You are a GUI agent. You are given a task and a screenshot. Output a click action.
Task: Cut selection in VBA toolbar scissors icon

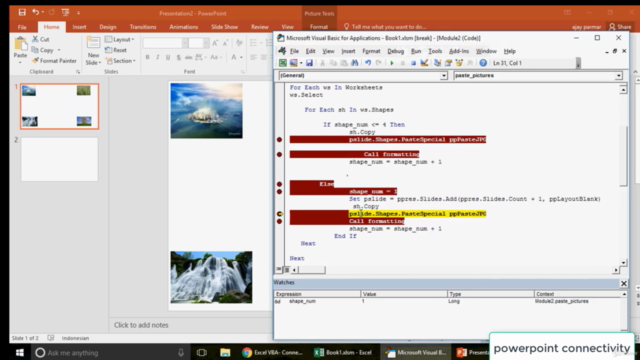pyautogui.click(x=322, y=63)
